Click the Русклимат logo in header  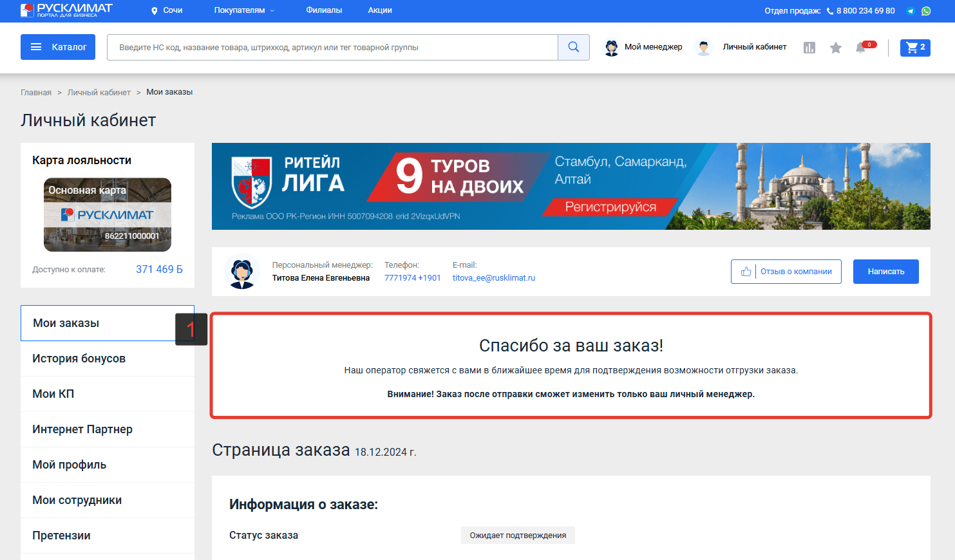coord(66,10)
